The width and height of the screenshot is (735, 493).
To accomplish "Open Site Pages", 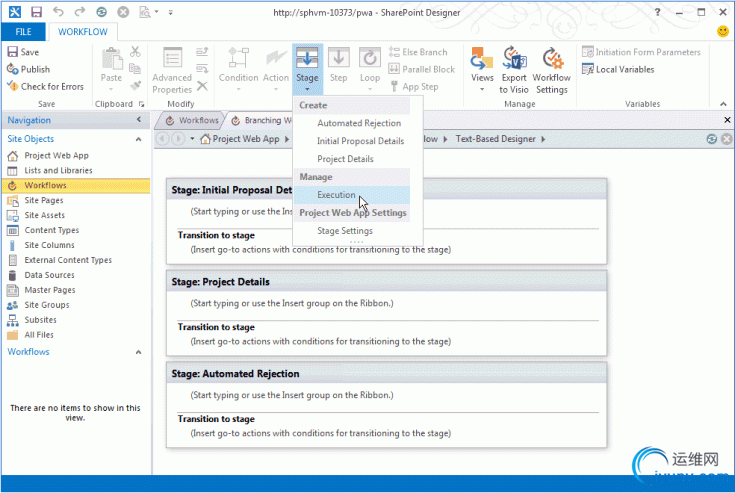I will (44, 201).
